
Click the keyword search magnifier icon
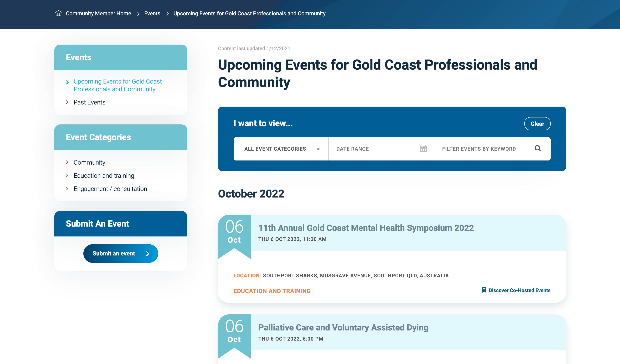point(538,148)
